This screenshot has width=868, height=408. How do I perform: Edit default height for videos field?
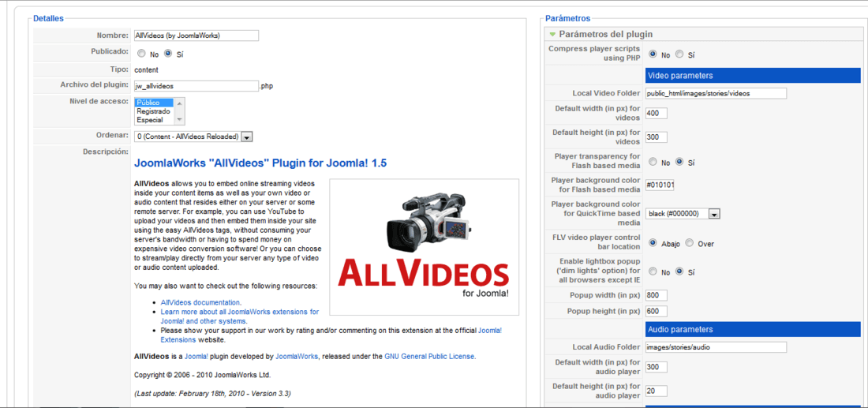coord(656,137)
